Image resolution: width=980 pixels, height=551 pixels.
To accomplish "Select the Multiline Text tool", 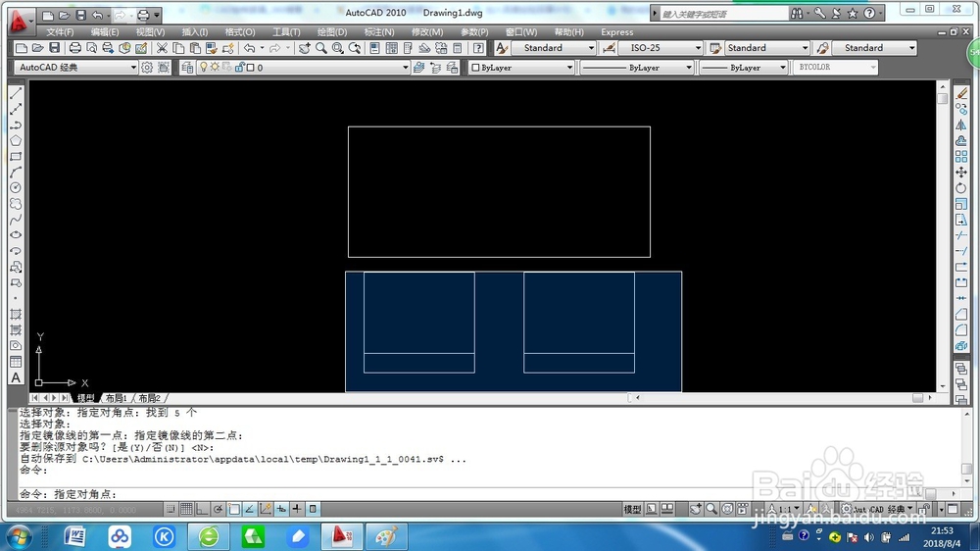I will coord(16,377).
